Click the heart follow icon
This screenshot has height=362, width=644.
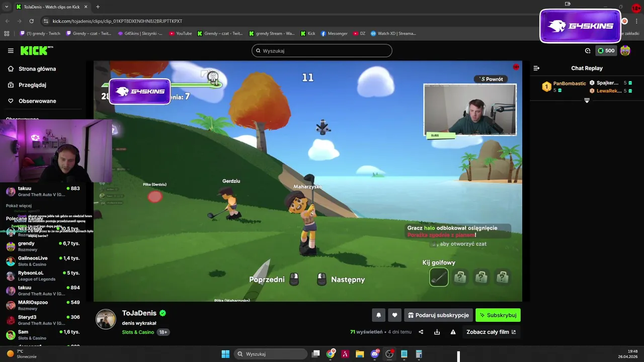[x=394, y=315]
